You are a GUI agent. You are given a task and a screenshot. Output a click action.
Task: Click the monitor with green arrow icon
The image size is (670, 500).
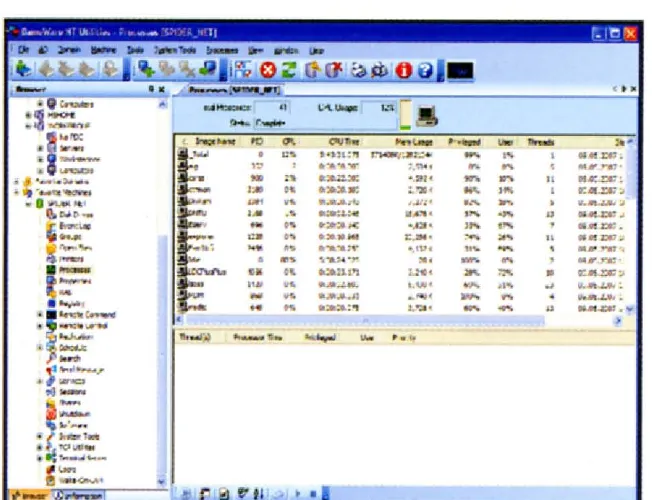click(x=209, y=69)
